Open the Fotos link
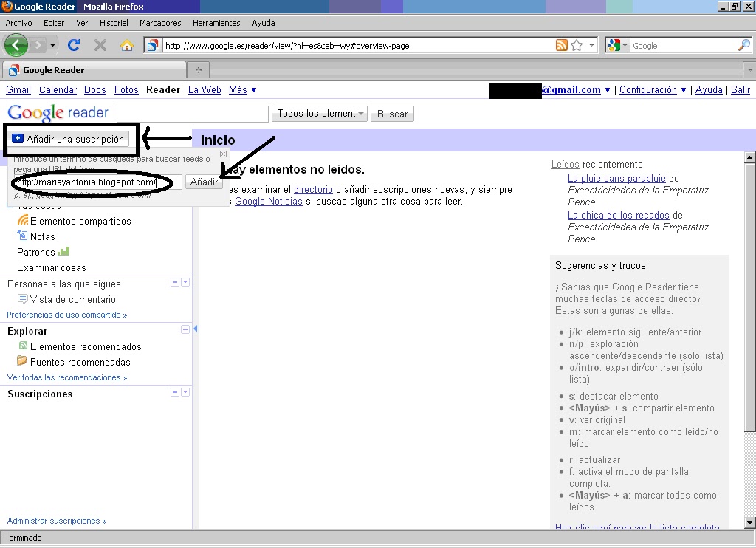 pos(126,89)
